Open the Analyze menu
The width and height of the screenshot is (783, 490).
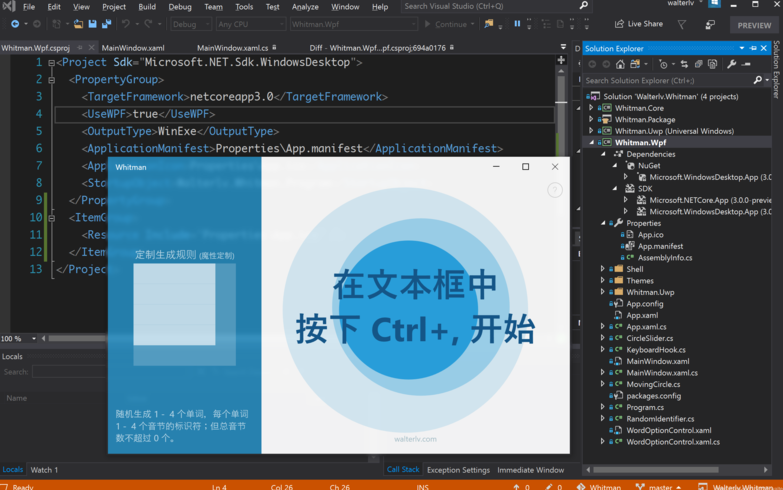click(305, 6)
